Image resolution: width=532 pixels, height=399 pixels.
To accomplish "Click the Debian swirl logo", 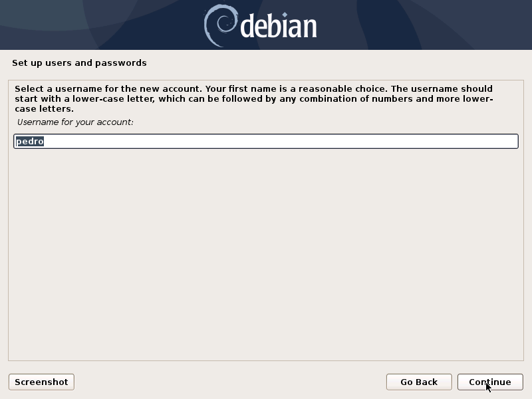I will pyautogui.click(x=221, y=25).
